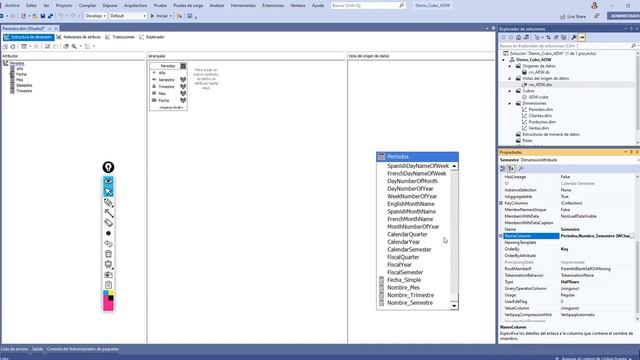The image size is (640, 360).
Task: Click the Categorized view icon in Properties
Action: [503, 169]
